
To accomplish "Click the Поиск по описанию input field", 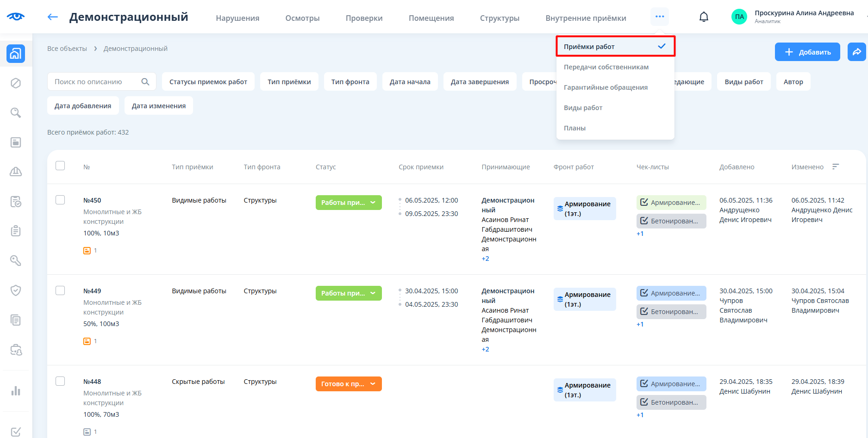I will 95,82.
